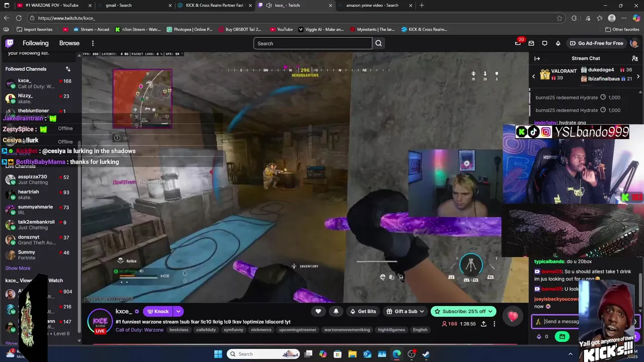Open the Stream – Aircast bookmark
This screenshot has width=644, height=362.
click(x=91, y=29)
